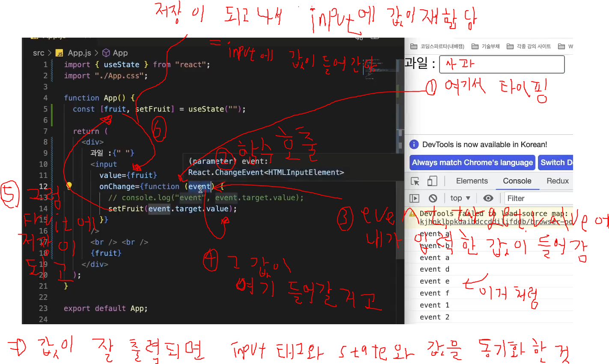Create a live expression with the eye icon
The width and height of the screenshot is (609, 364).
point(488,198)
